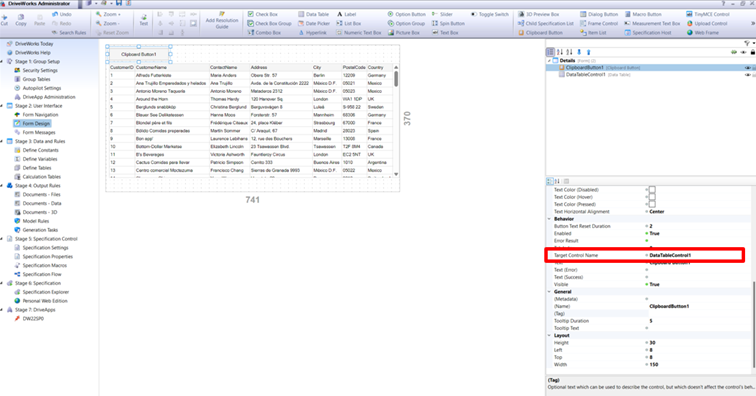Click the Copy button
This screenshot has height=396, width=756.
(x=21, y=20)
